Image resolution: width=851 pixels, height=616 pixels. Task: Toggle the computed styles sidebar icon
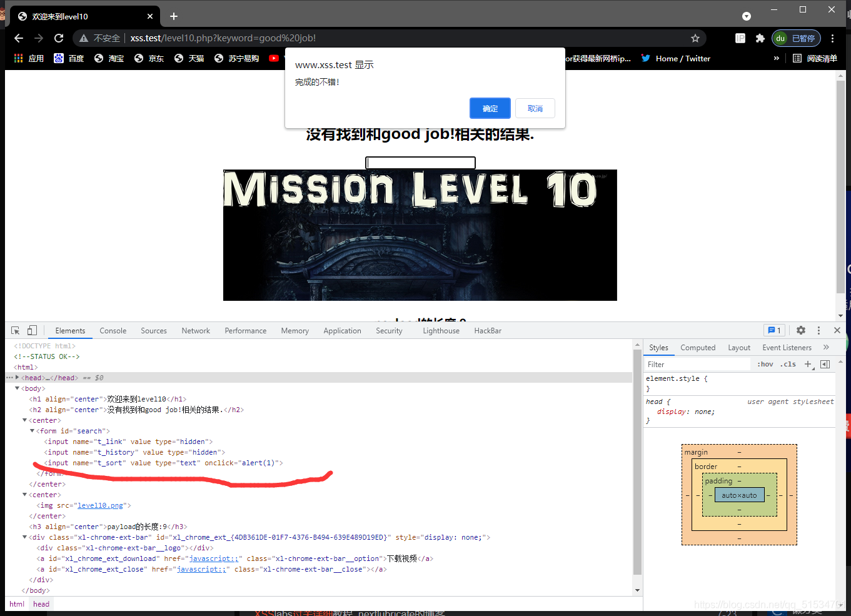point(825,364)
